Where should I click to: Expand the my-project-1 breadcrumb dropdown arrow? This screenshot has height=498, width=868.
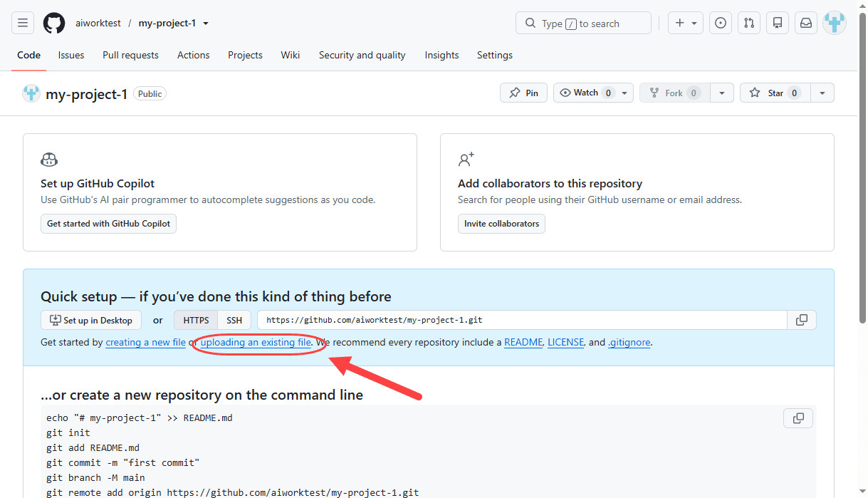(x=206, y=24)
